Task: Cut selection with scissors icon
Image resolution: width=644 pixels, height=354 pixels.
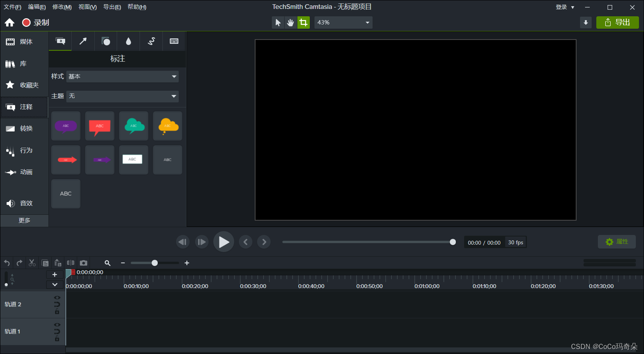Action: click(32, 263)
